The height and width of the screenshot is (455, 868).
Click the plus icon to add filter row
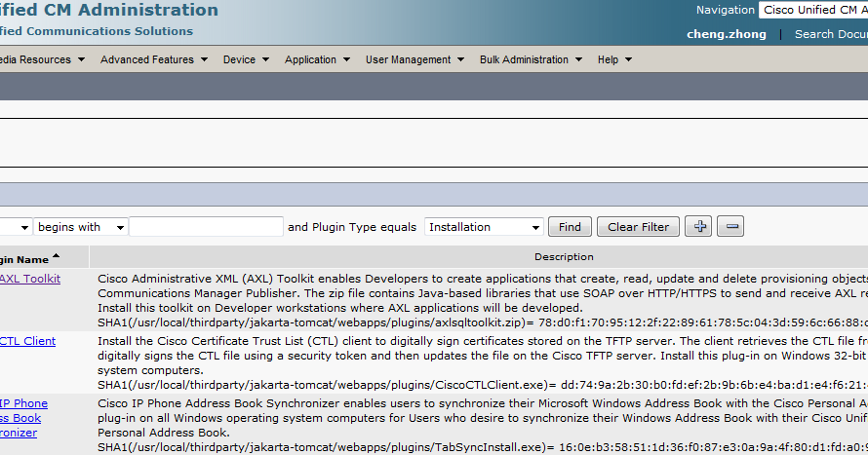pos(698,227)
